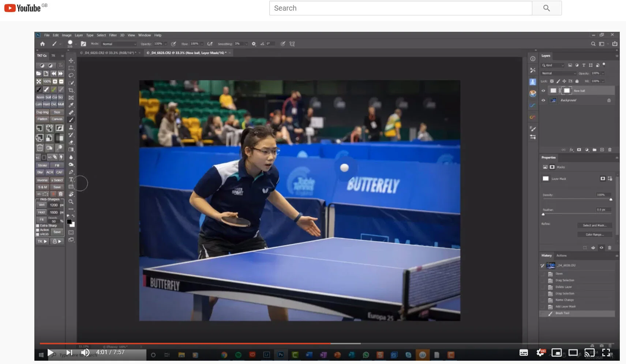Switch to the _D4_6820.CR2 document tab
This screenshot has height=364, width=626.
click(x=110, y=53)
